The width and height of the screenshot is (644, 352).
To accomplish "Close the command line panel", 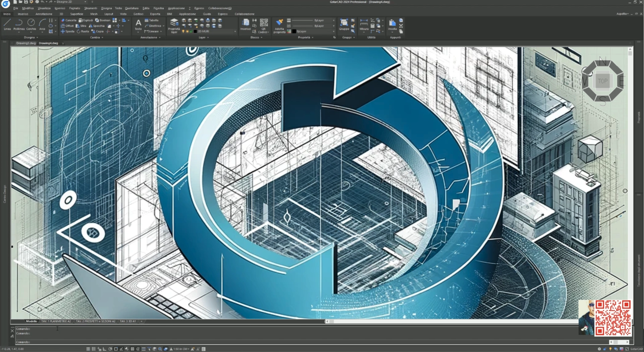I will pos(12,331).
